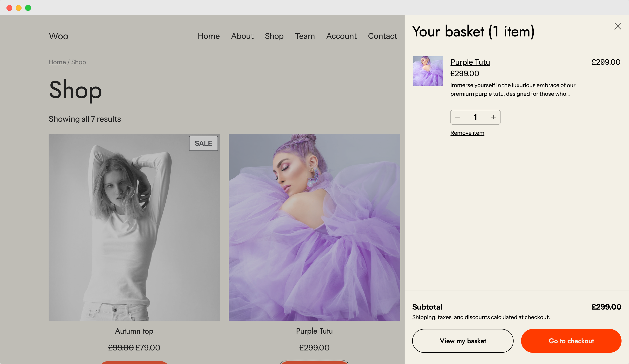The height and width of the screenshot is (364, 629).
Task: Click the macOS green fullscreen button
Action: point(28,8)
